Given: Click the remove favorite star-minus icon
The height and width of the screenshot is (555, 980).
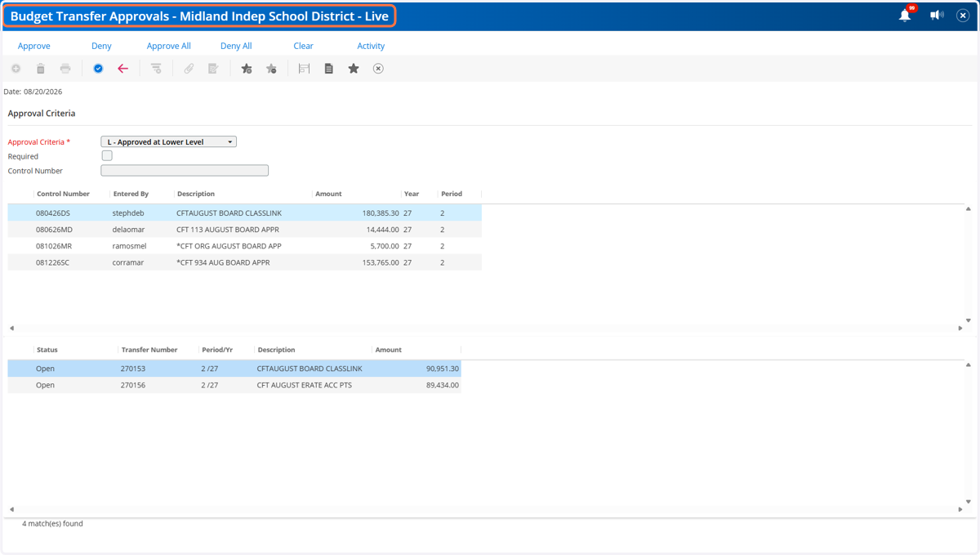Looking at the screenshot, I should 271,69.
